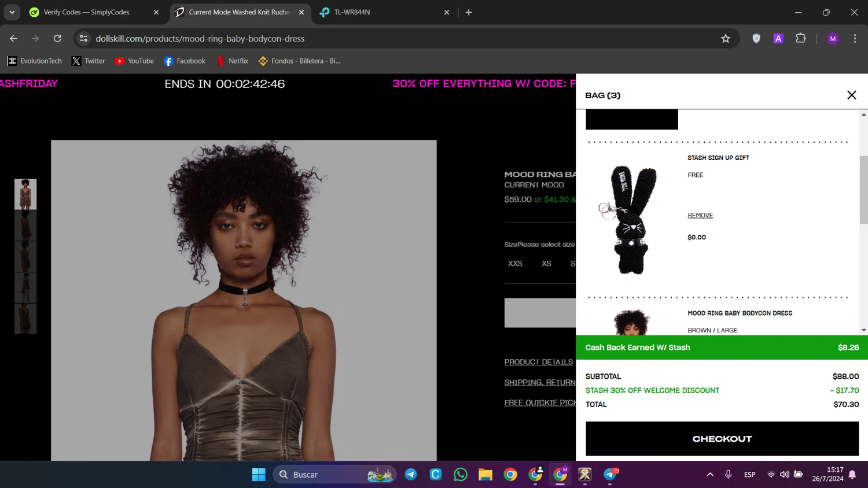Expand SHIPPING, RETURNS section

(540, 382)
